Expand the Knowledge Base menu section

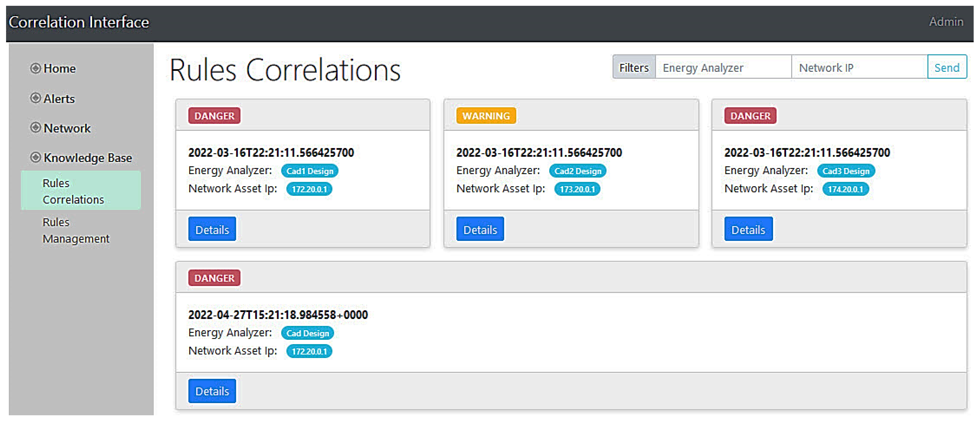[87, 158]
